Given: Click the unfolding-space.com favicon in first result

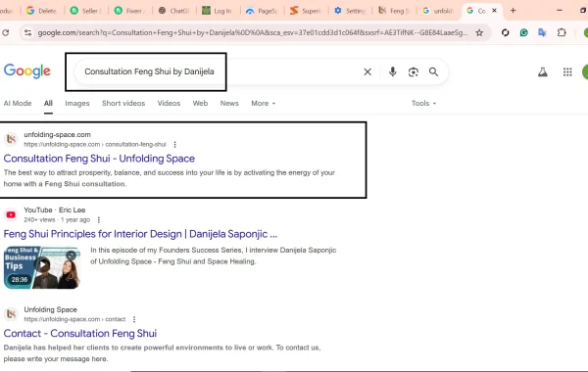Looking at the screenshot, I should click(x=11, y=139).
